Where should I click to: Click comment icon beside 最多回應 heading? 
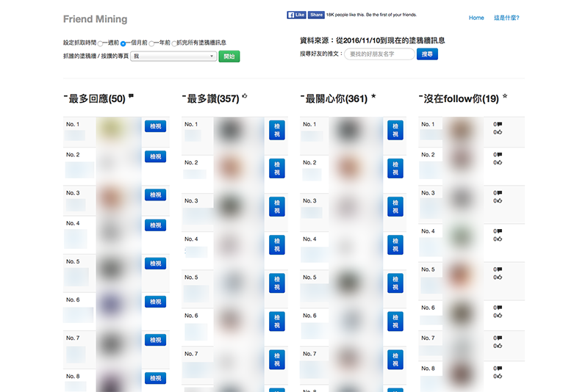(131, 97)
